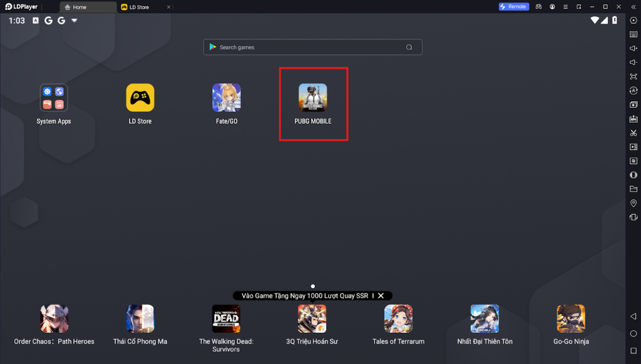The width and height of the screenshot is (641, 364).
Task: Dismiss the 1000 Lượt Quay SSR tooltip
Action: click(381, 295)
